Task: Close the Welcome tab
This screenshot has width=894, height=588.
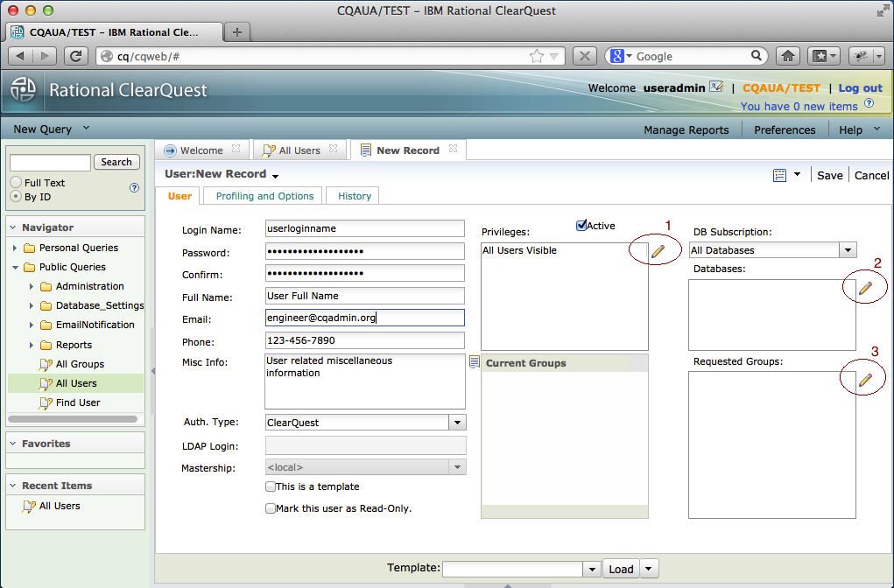Action: click(x=236, y=149)
